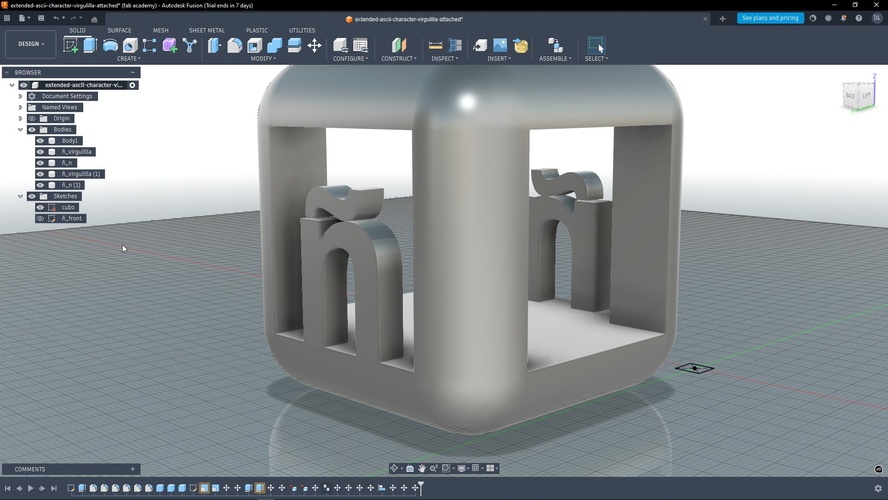Jump to the timeline beginning
The height and width of the screenshot is (500, 888).
[7, 488]
